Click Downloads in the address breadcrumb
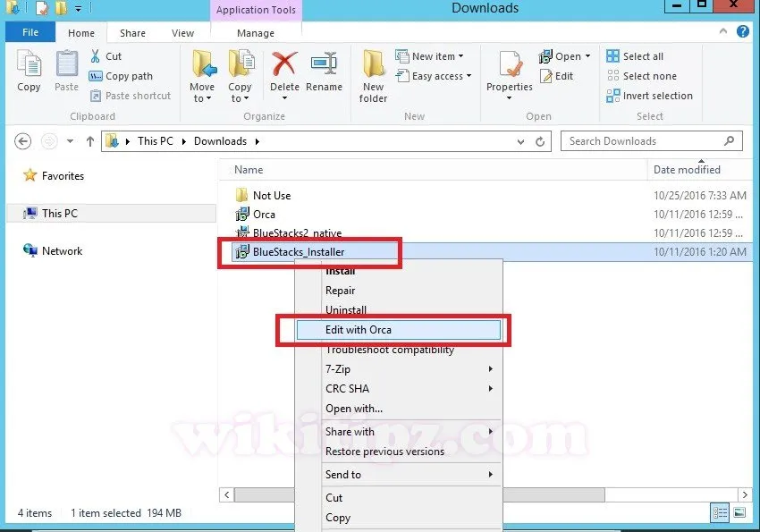The image size is (760, 532). [220, 141]
